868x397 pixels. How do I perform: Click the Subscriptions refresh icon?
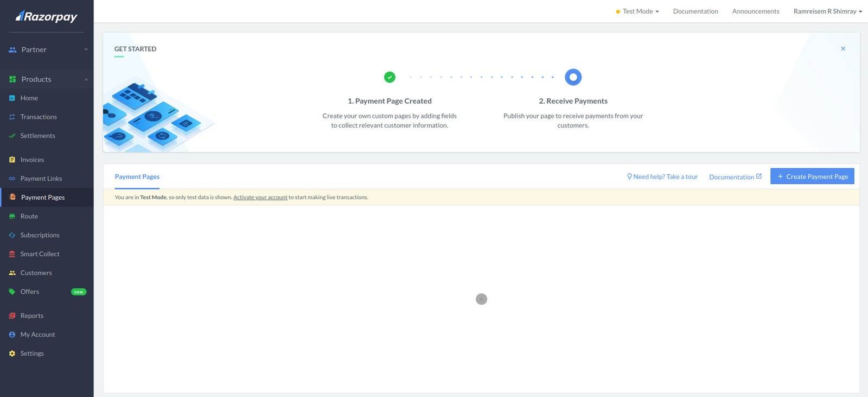click(x=12, y=235)
